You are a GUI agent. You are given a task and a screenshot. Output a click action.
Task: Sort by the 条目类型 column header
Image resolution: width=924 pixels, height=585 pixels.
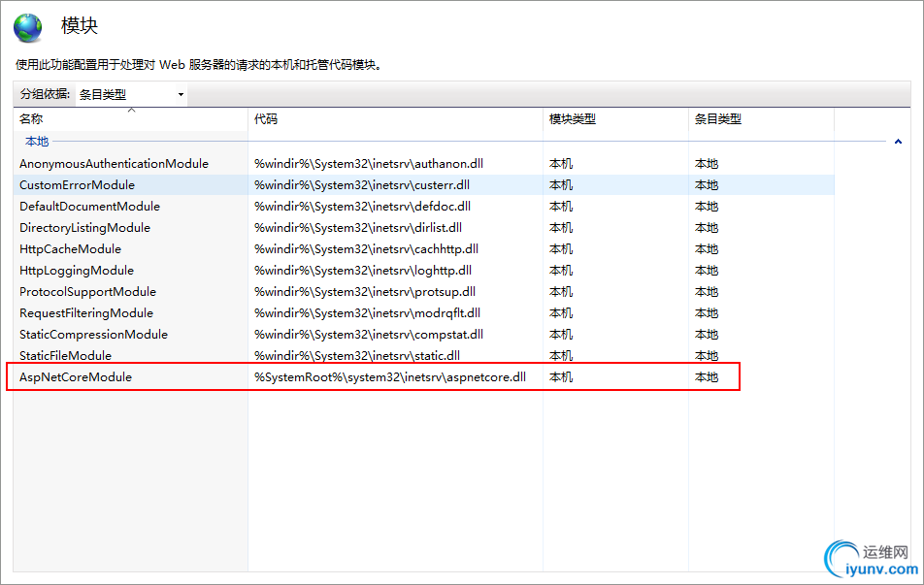point(761,119)
